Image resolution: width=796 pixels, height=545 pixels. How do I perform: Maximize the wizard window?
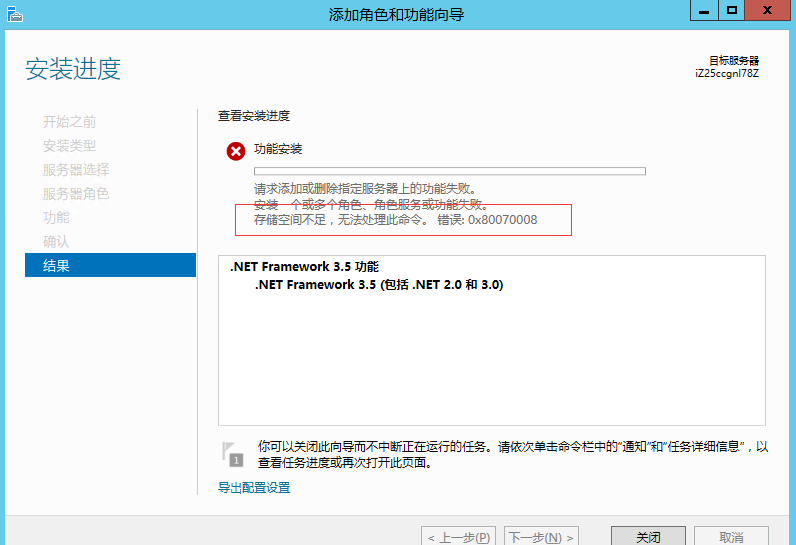(731, 10)
